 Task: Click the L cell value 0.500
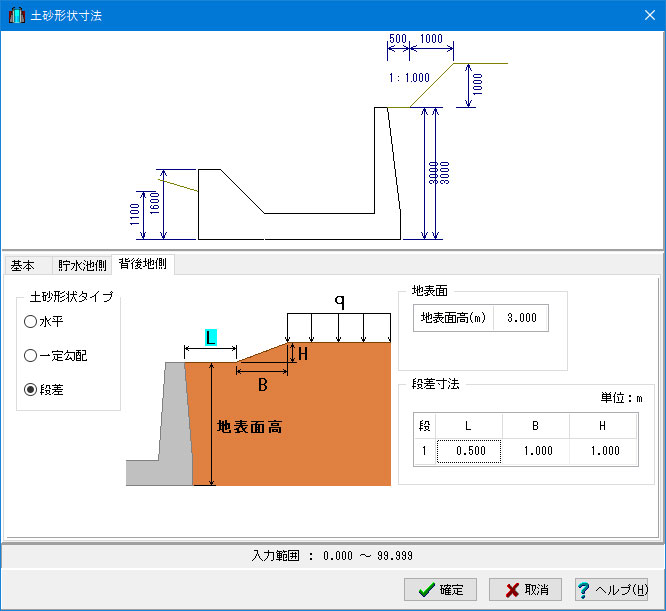click(x=469, y=451)
